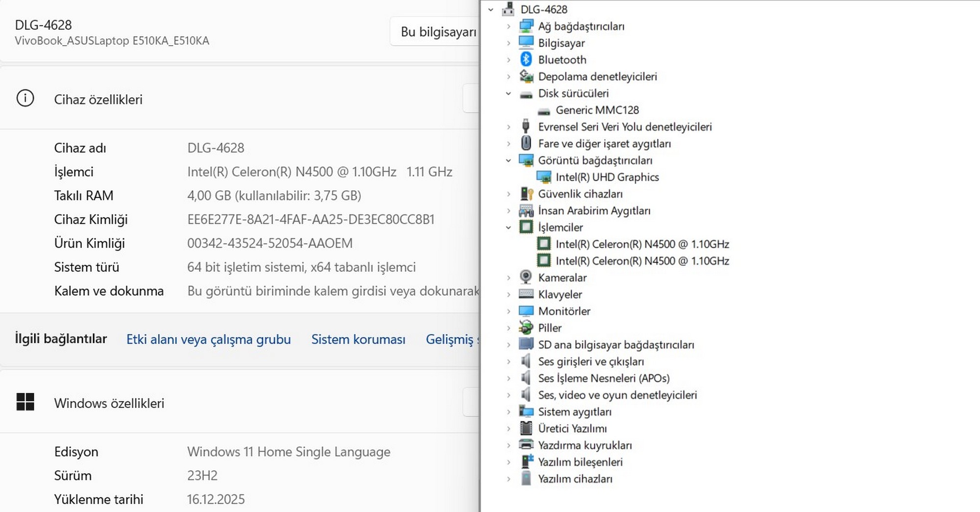
Task: Click the Yazdırma kuyrukları printer icon
Action: (526, 445)
